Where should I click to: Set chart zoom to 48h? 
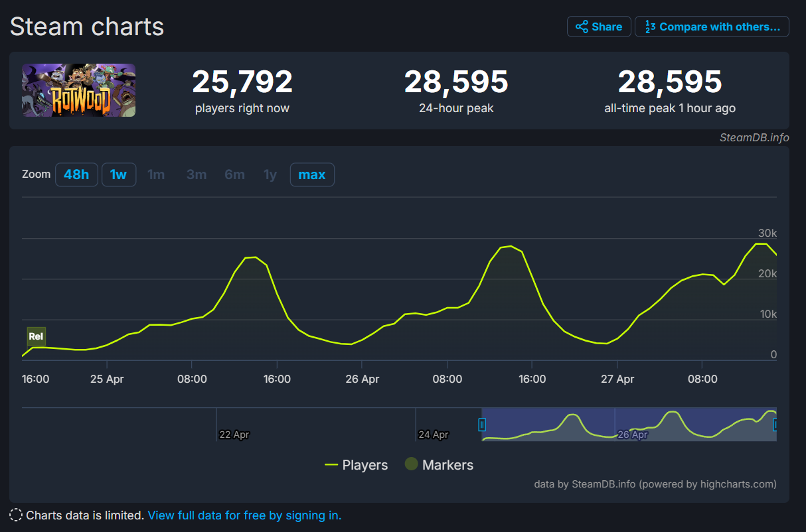[x=76, y=174]
